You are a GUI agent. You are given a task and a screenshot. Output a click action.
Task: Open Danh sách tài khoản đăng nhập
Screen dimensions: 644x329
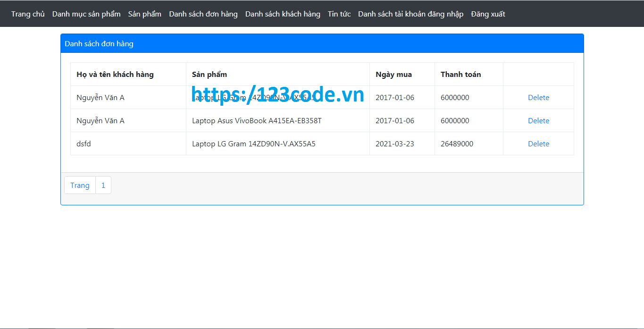pos(410,14)
